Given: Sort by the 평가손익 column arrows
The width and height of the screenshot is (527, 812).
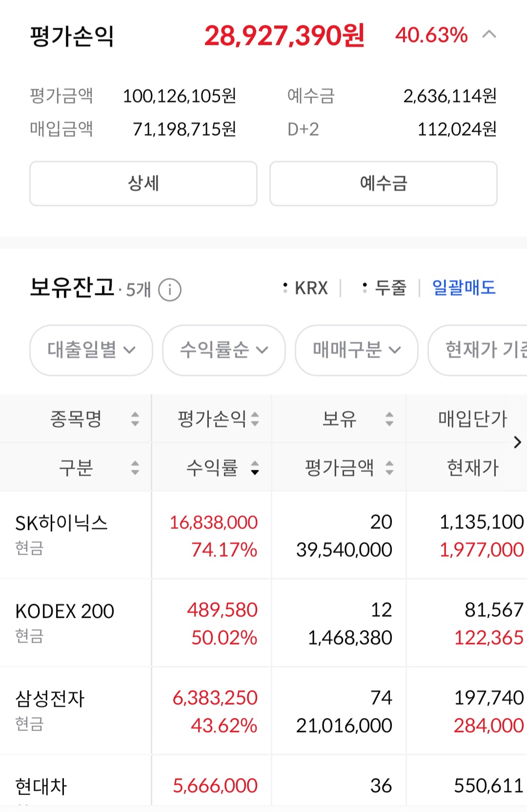Looking at the screenshot, I should coord(255,419).
